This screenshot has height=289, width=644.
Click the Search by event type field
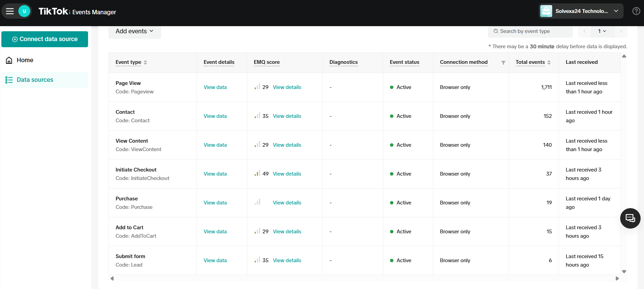(x=530, y=31)
